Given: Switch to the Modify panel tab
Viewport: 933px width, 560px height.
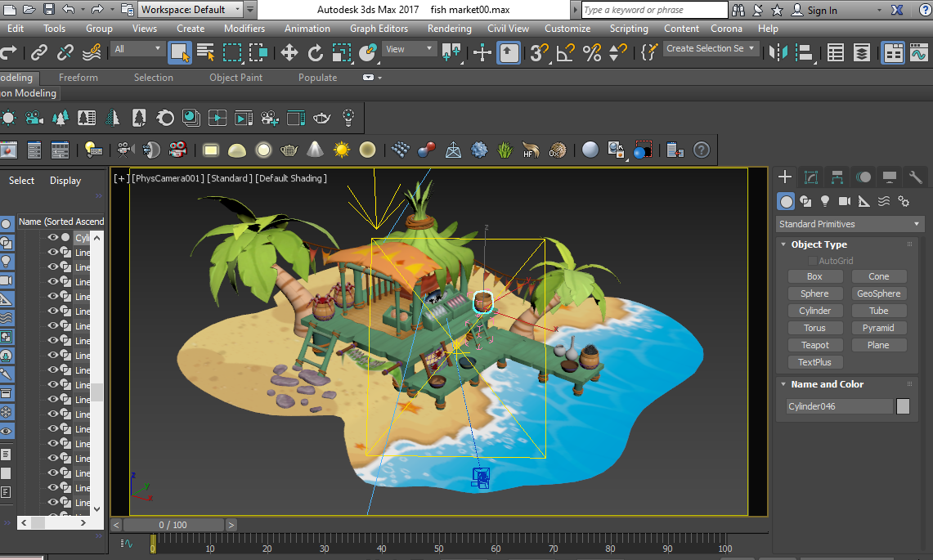Looking at the screenshot, I should tap(811, 177).
